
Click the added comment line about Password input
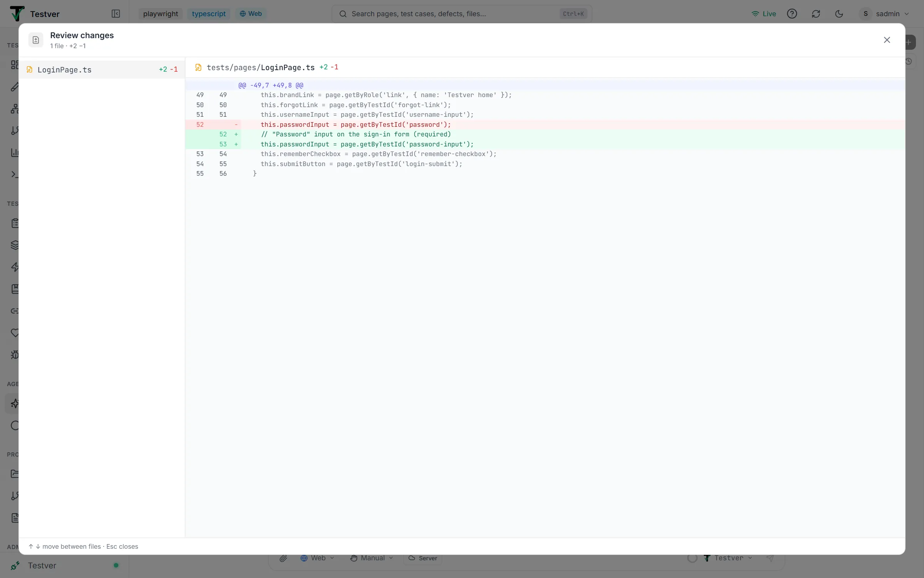pyautogui.click(x=545, y=134)
